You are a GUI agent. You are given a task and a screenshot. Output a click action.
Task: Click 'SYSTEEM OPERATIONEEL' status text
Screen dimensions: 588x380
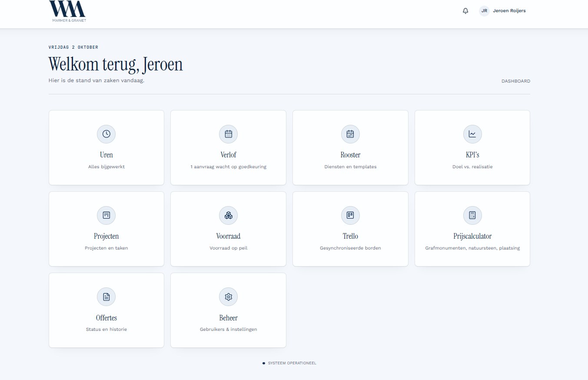[292, 363]
